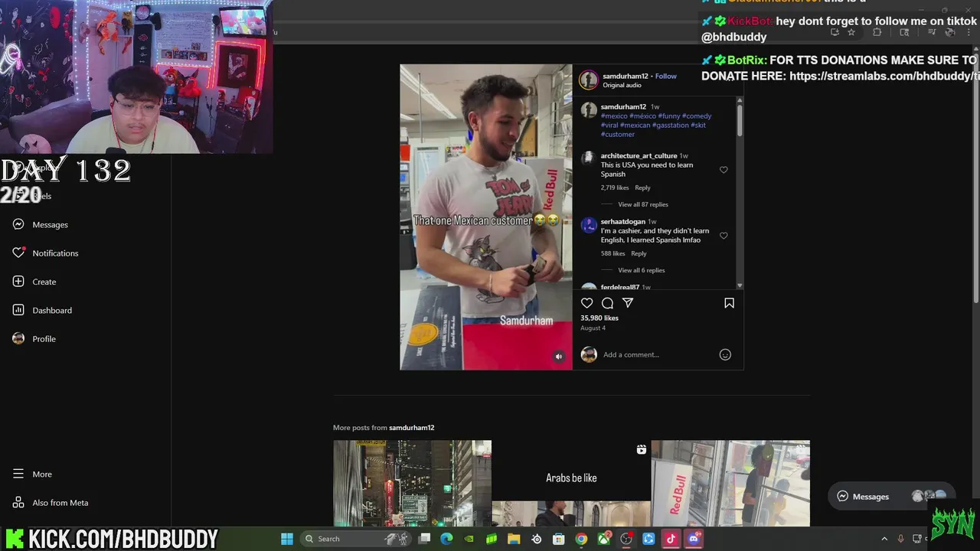Unmute the video with the speaker icon
The height and width of the screenshot is (551, 980).
[x=559, y=357]
